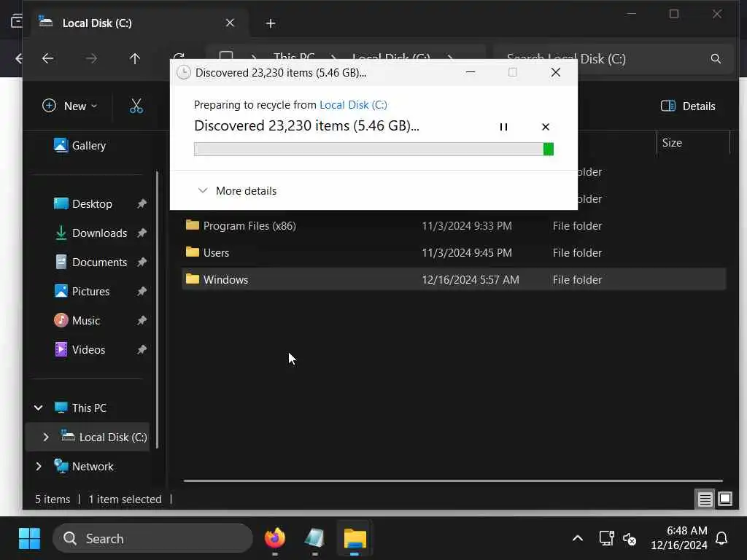Click the pin icon beside Videos
The width and height of the screenshot is (747, 560).
coord(142,349)
